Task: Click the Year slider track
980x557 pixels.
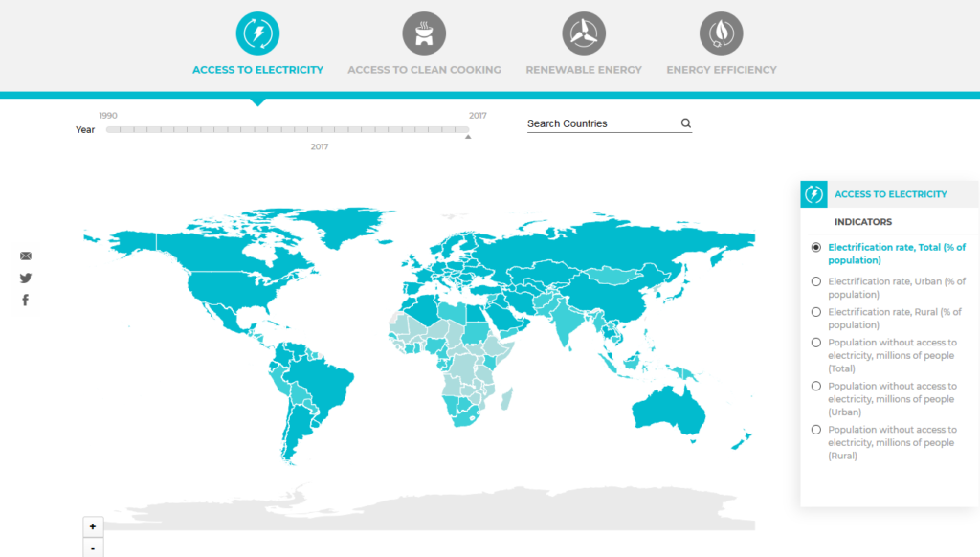Action: pyautogui.click(x=287, y=129)
